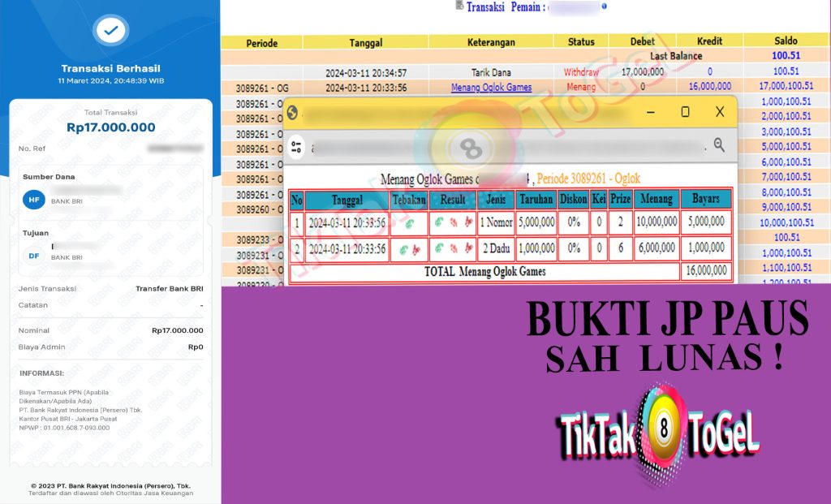Screen dimensions: 831x504
Task: Click the magnifier zoom icon in address bar
Action: coord(718,145)
